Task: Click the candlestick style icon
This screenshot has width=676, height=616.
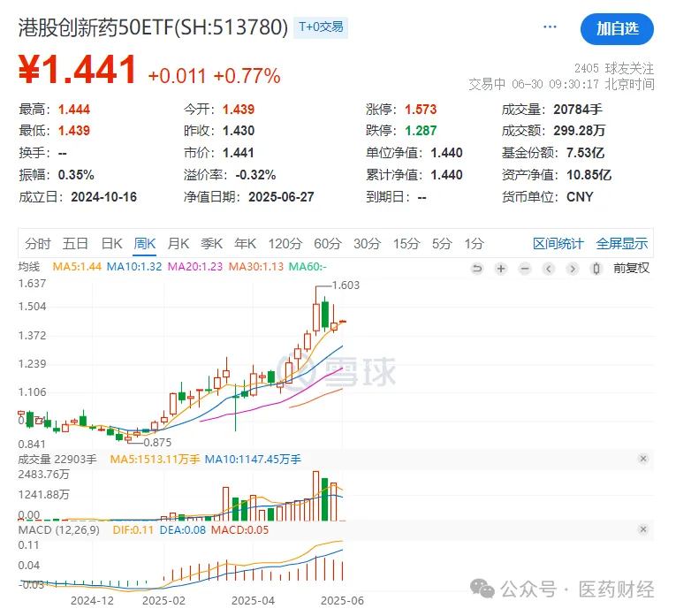Action: [x=596, y=268]
